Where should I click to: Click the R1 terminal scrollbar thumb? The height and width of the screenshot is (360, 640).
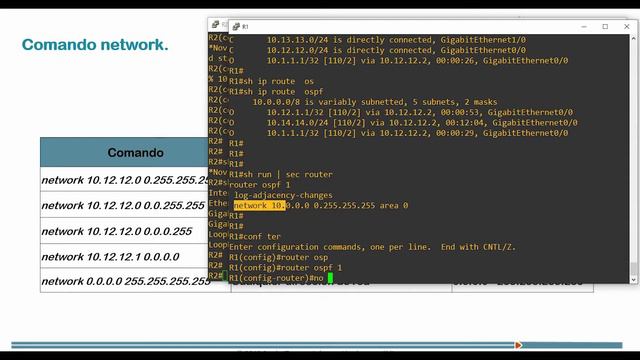point(633,269)
